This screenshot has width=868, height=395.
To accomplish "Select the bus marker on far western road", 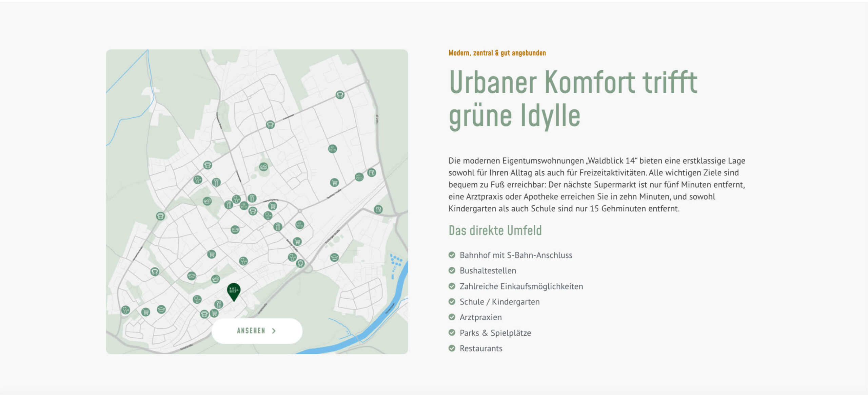I will (x=160, y=216).
